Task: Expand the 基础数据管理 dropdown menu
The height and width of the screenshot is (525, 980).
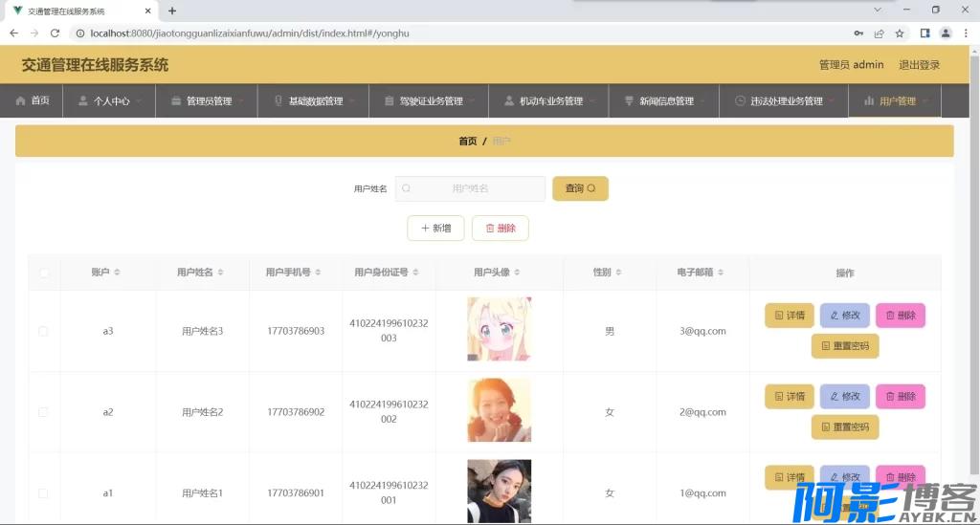Action: 315,100
